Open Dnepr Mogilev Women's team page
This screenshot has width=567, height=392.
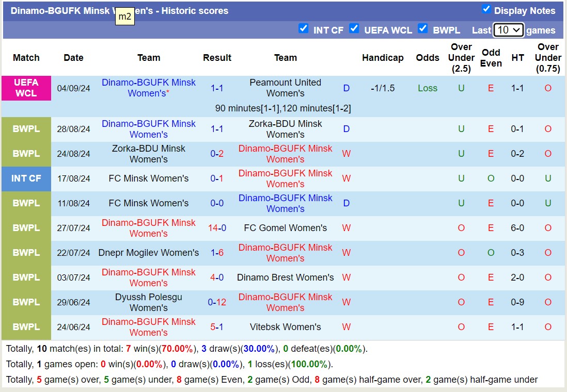click(149, 253)
